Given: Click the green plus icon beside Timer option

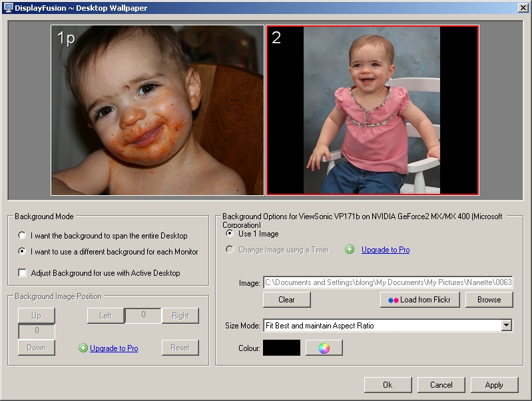Looking at the screenshot, I should pos(350,250).
